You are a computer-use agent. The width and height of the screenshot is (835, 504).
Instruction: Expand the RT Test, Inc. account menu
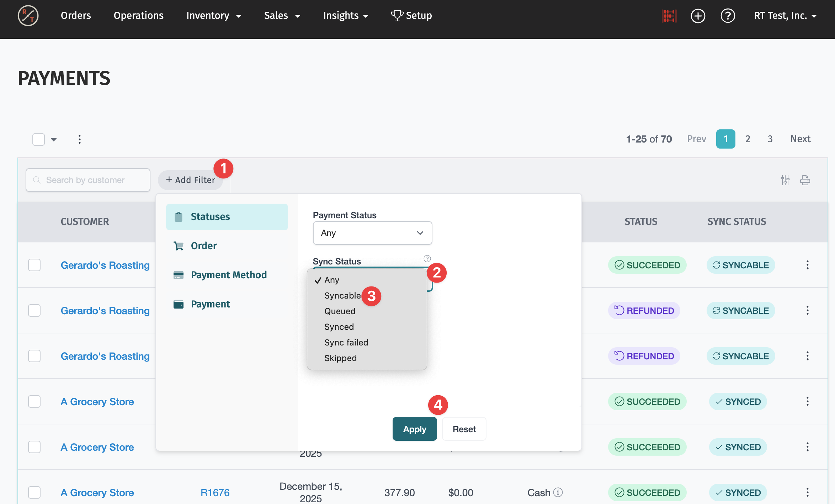pyautogui.click(x=785, y=16)
